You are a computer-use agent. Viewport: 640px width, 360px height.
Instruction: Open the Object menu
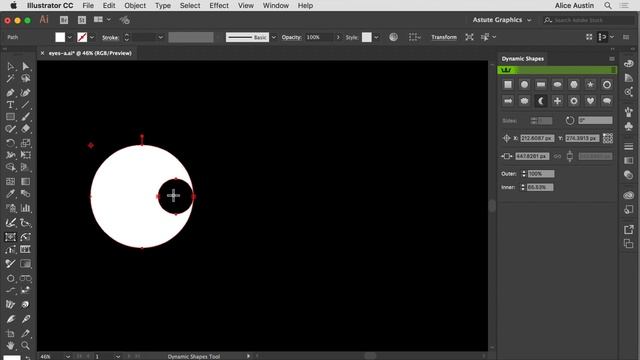[135, 5]
